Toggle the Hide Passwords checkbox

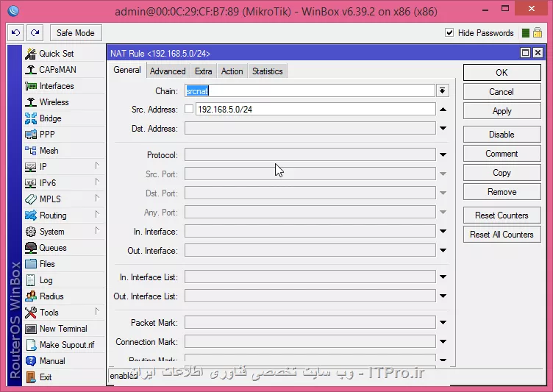click(x=449, y=33)
